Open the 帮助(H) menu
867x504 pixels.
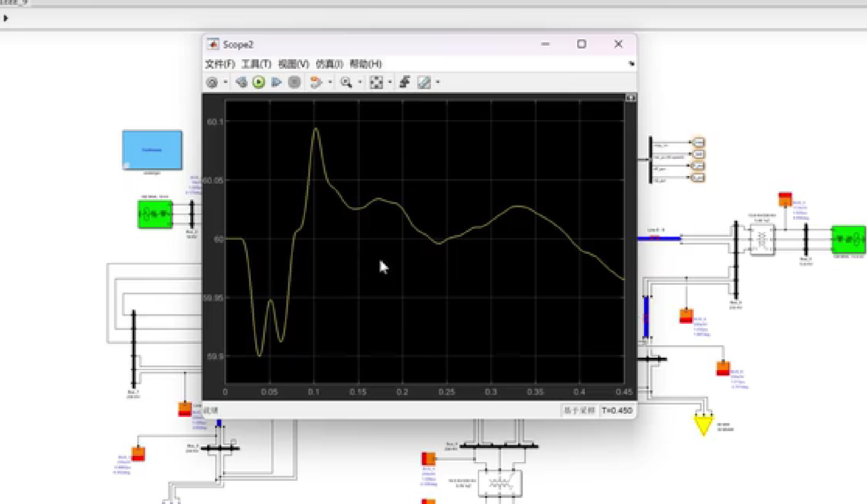pos(365,64)
